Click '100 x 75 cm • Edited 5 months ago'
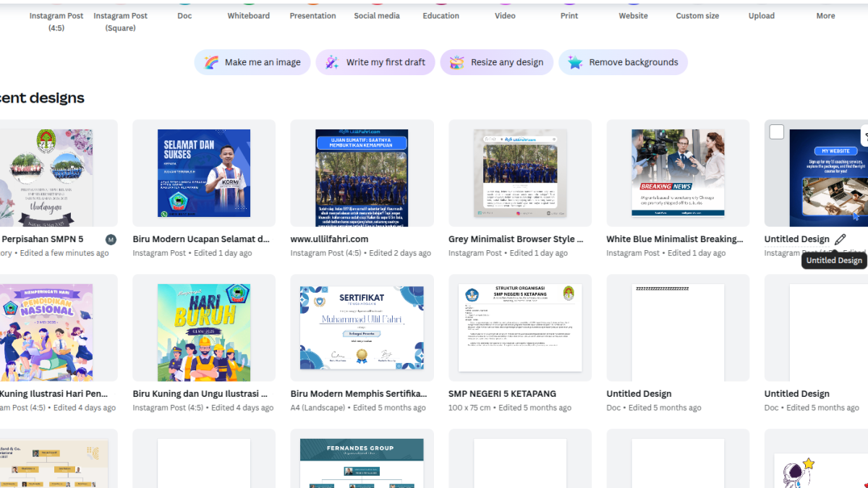 (510, 408)
